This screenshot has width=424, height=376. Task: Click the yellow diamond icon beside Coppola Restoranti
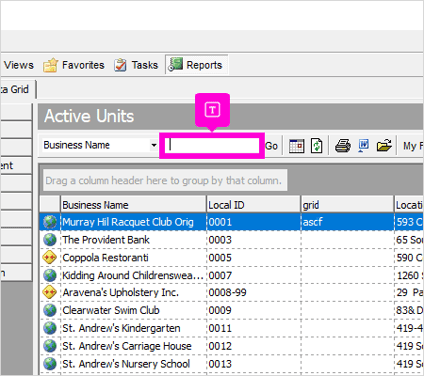click(x=50, y=258)
